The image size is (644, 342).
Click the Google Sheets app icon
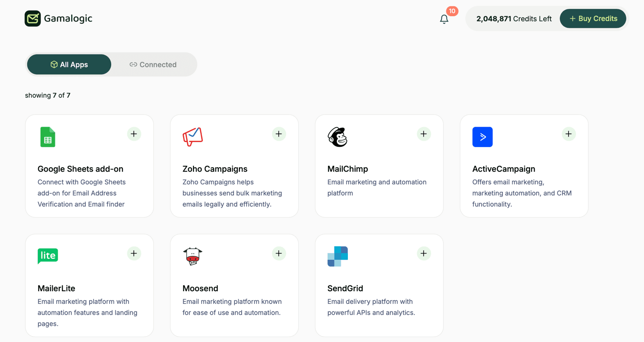[x=48, y=137]
